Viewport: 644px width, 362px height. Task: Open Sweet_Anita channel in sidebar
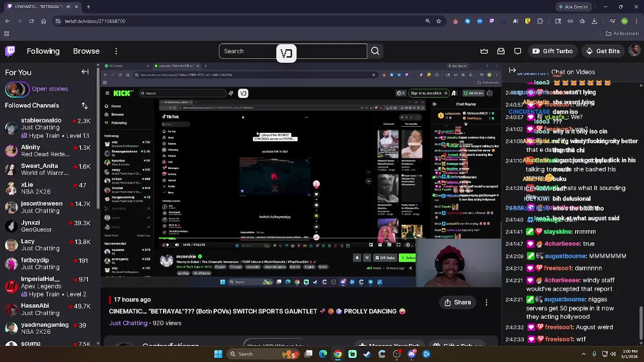48,169
